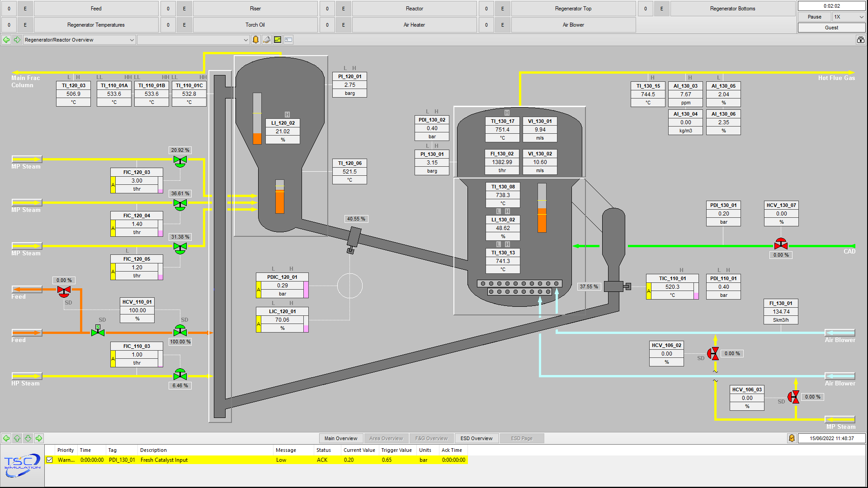Open the Torch Oil group button

pyautogui.click(x=255, y=25)
